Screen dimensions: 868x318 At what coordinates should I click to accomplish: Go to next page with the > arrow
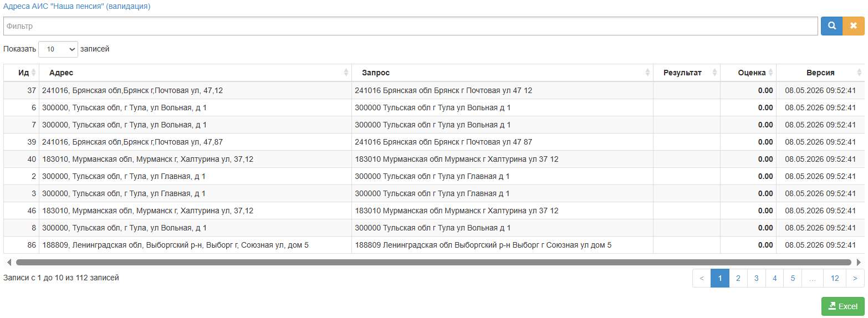coord(855,278)
